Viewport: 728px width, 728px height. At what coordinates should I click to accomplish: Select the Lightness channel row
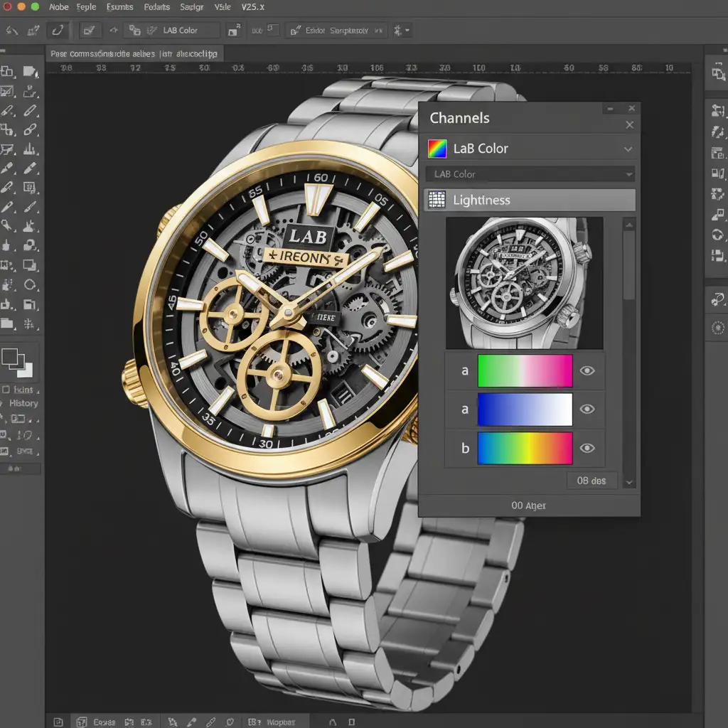click(x=530, y=200)
